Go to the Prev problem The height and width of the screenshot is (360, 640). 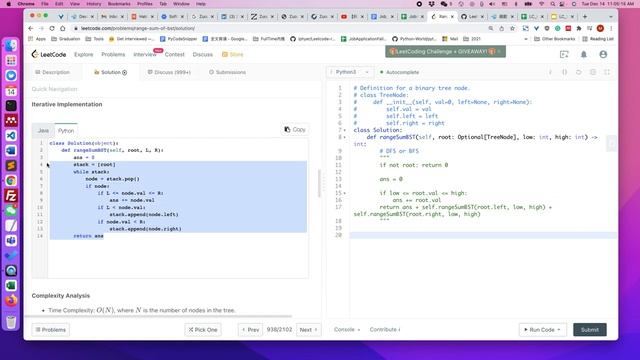[x=251, y=330]
